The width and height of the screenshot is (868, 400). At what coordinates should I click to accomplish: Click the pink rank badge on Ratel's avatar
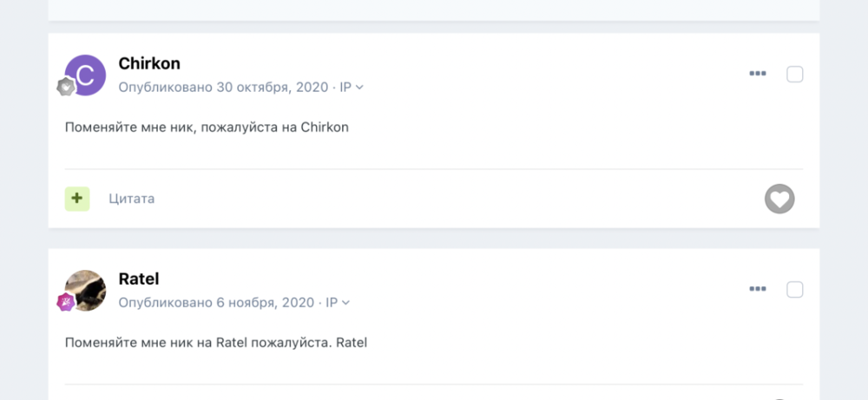click(65, 302)
